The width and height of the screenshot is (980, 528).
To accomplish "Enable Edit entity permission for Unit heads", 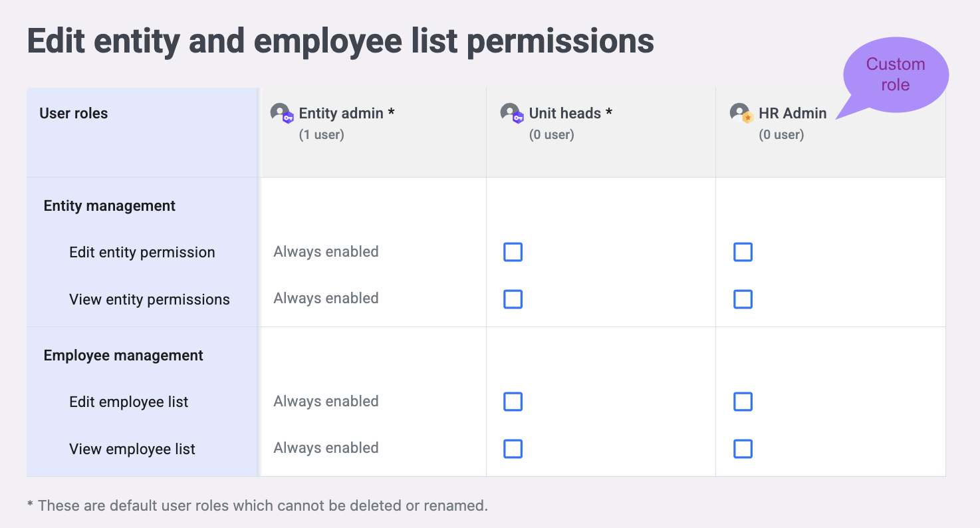I will [x=513, y=252].
